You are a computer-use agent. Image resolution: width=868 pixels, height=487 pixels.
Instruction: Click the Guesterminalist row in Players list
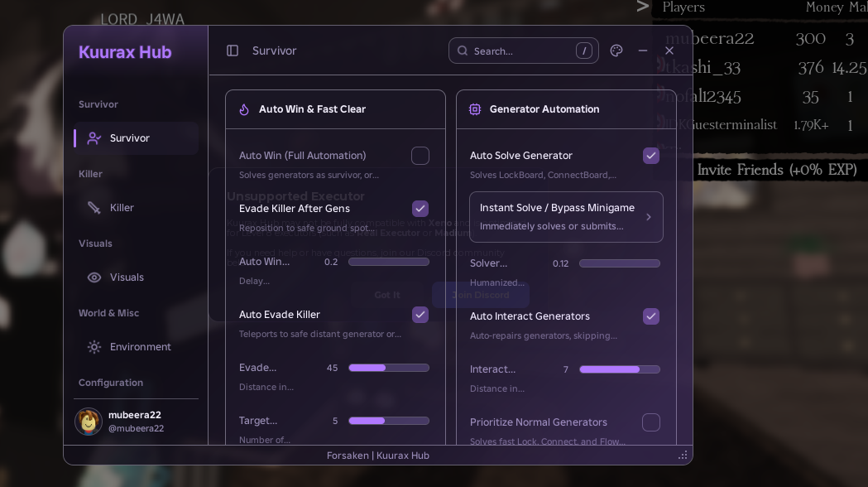pyautogui.click(x=760, y=125)
